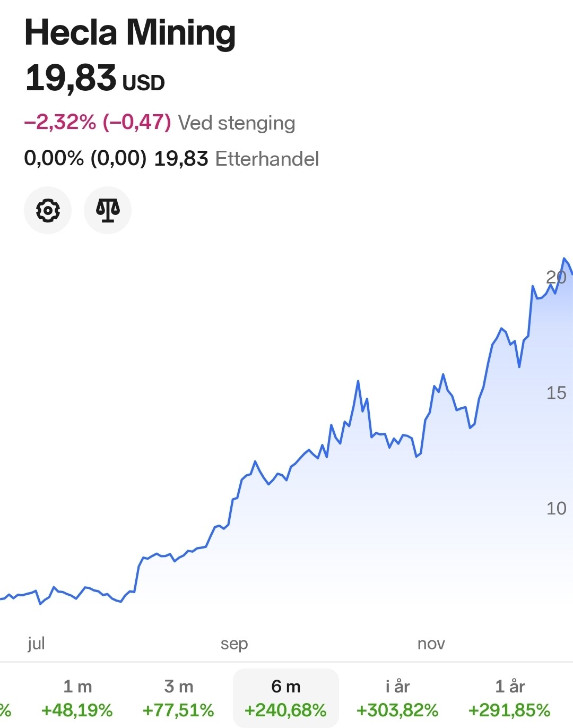
Task: Tap the 20 price axis label
Action: 555,277
